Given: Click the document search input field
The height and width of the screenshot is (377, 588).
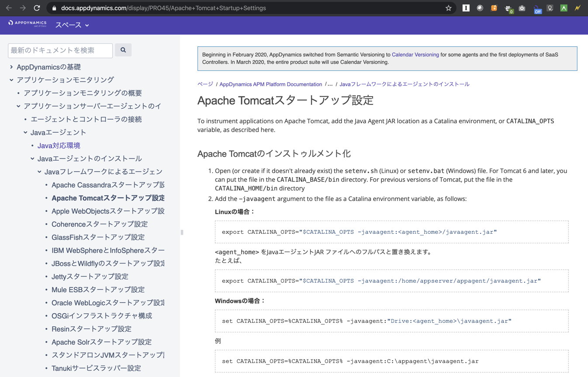Looking at the screenshot, I should (x=60, y=50).
